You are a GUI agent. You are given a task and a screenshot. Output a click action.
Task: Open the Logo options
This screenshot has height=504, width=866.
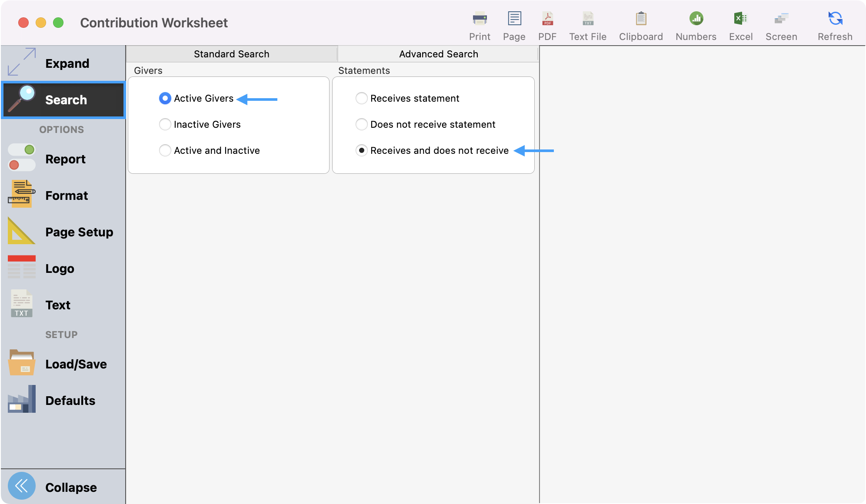(60, 268)
